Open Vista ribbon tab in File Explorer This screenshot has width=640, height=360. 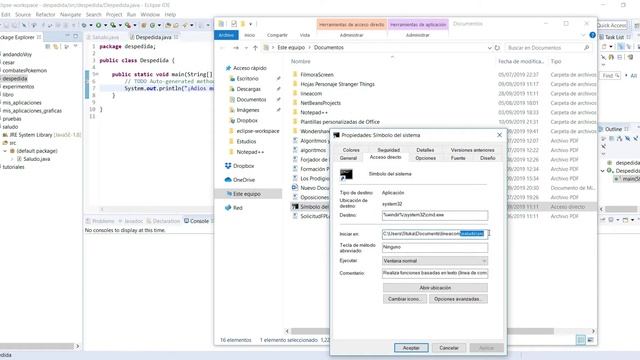click(x=305, y=35)
